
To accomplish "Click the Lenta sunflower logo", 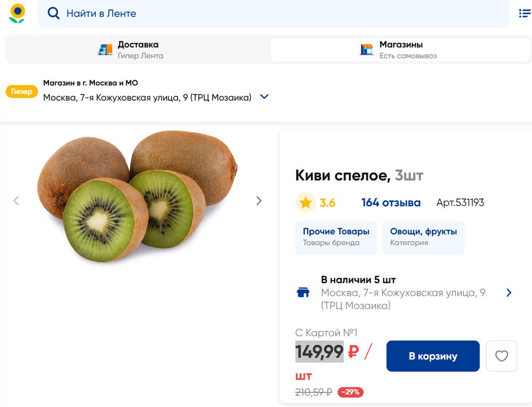I will coord(17,13).
